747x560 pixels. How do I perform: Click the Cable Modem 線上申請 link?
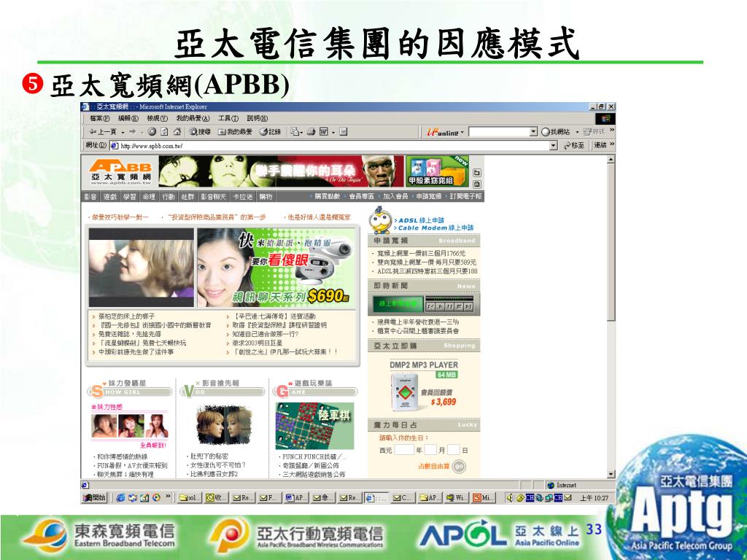436,228
